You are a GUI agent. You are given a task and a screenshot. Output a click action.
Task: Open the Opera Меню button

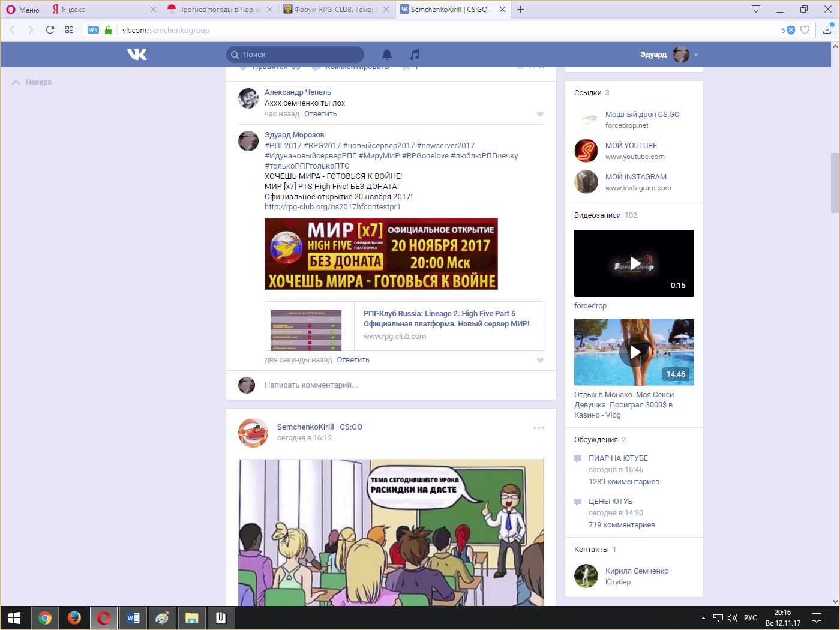pyautogui.click(x=22, y=10)
